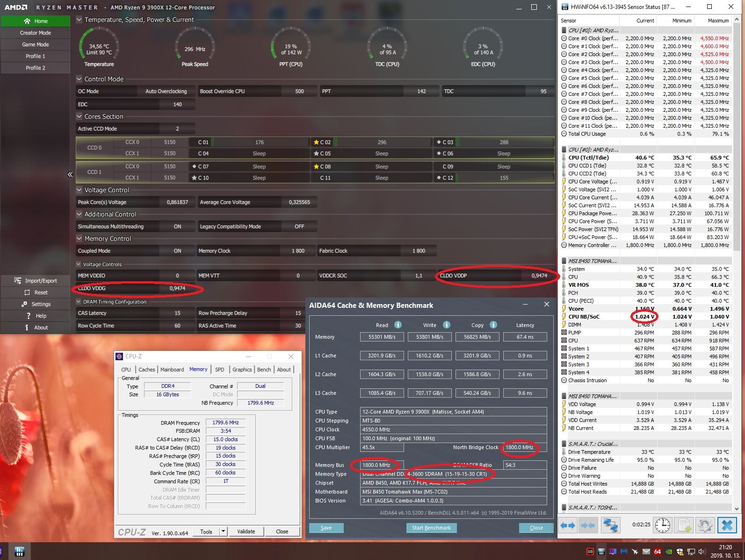Screen dimensions: 745x560
Task: Select Creator Mode in Ryzen Master
Action: coord(36,33)
